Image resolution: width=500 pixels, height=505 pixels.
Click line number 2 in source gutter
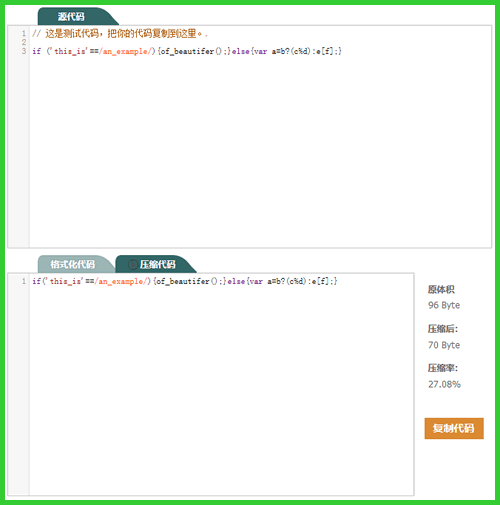click(x=24, y=42)
